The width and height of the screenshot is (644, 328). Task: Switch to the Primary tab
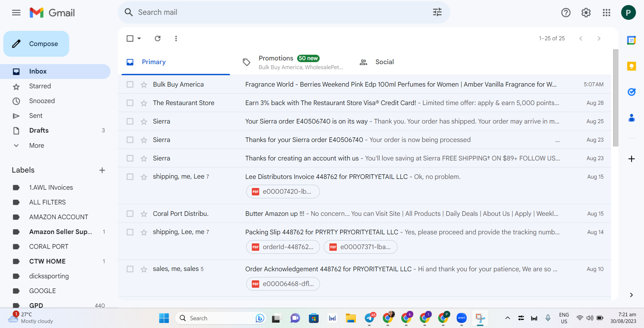tap(176, 62)
